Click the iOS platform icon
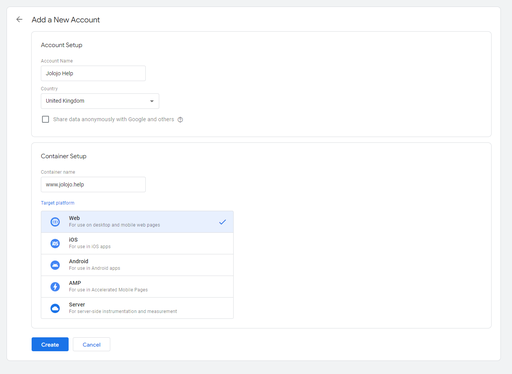 [55, 244]
